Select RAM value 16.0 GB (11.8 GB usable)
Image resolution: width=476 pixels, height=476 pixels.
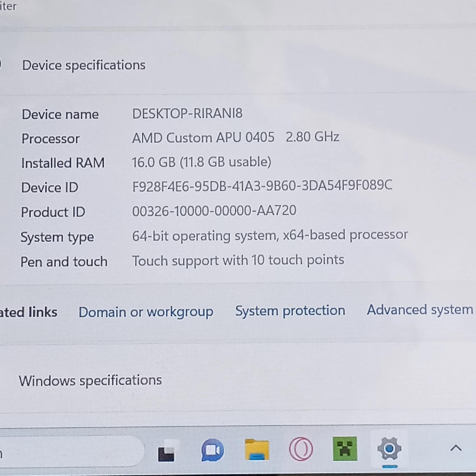(202, 162)
